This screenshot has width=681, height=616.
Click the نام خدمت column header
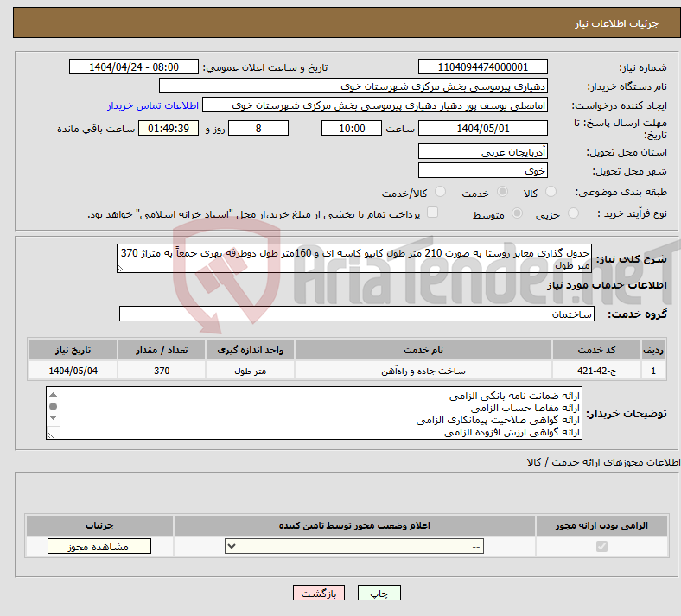pyautogui.click(x=423, y=350)
